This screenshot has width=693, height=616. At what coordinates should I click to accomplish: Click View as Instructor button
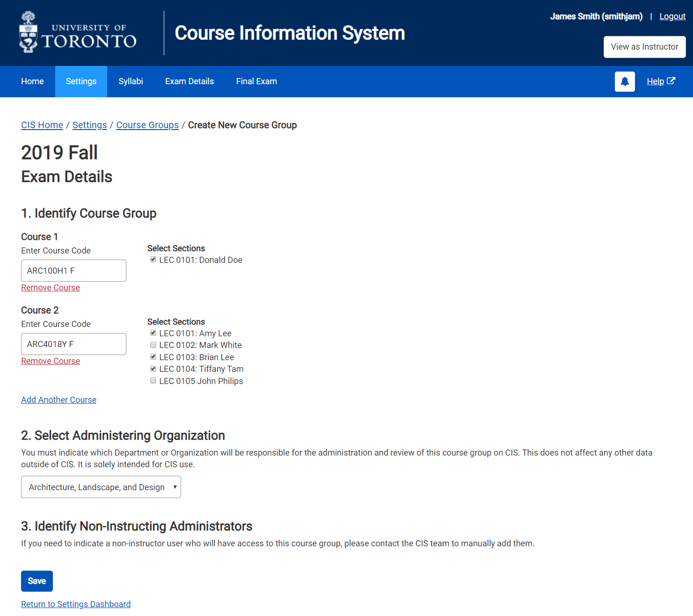click(644, 47)
